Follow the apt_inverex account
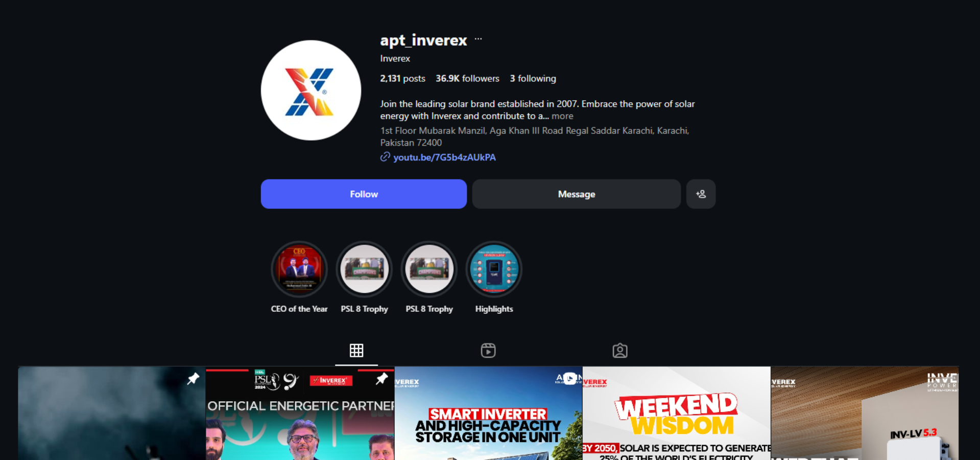The width and height of the screenshot is (980, 460). (364, 194)
